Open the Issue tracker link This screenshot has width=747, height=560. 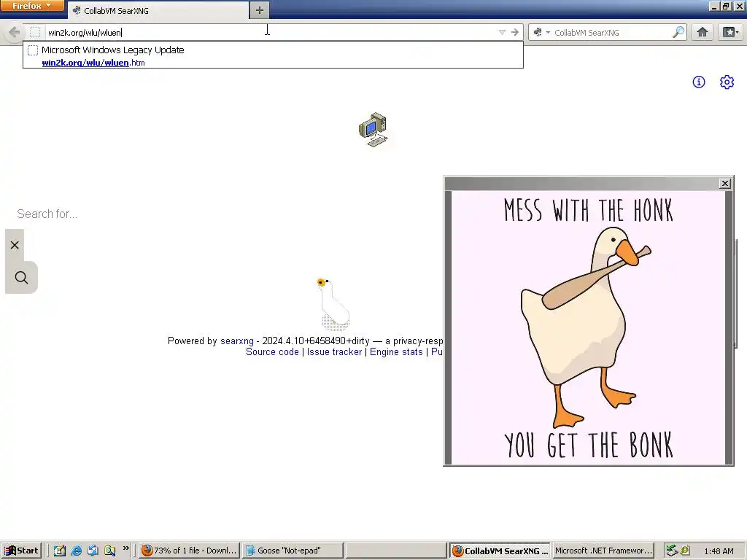click(x=334, y=352)
